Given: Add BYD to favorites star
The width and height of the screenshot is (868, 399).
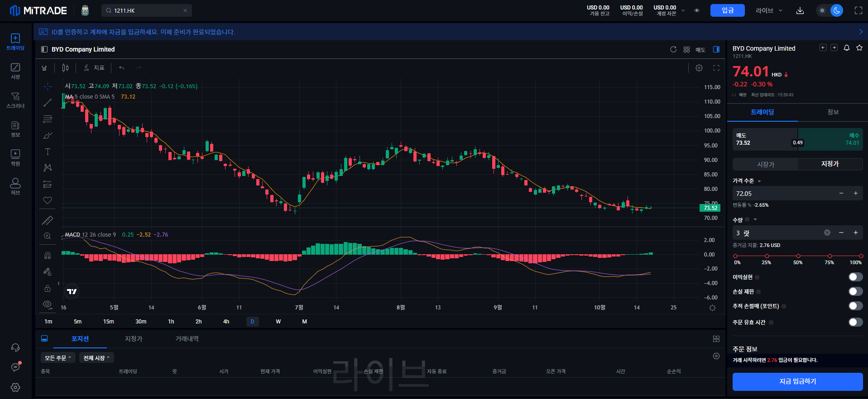Looking at the screenshot, I should pos(859,48).
